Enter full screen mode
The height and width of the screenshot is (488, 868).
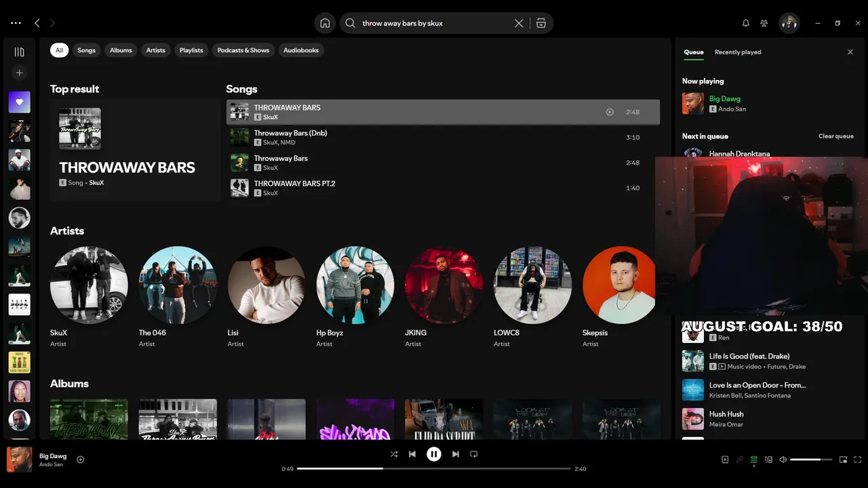point(858,460)
